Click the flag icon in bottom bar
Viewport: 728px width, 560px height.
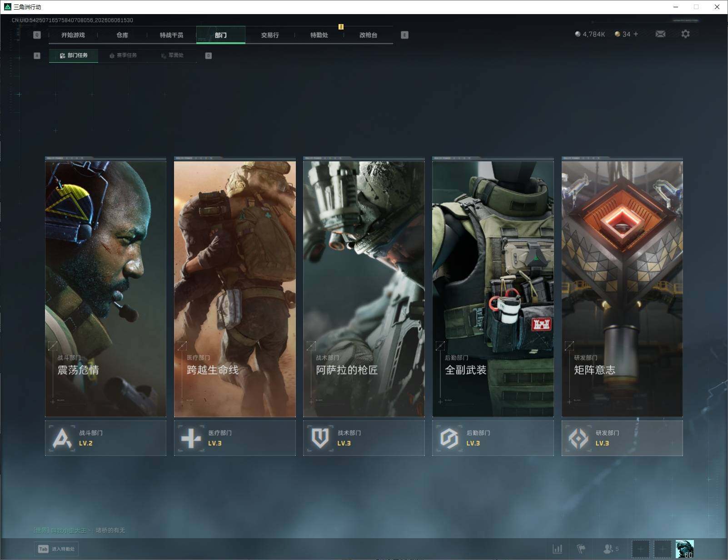[581, 549]
